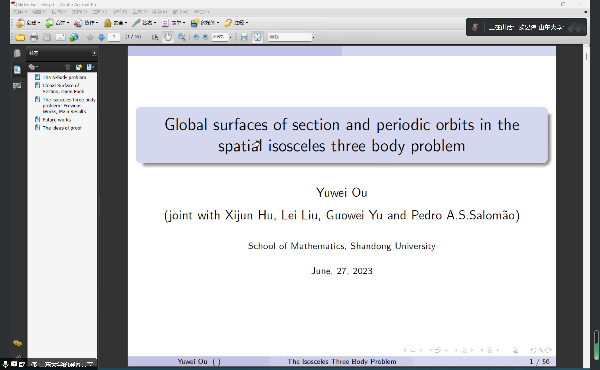Open the page thumbnails panel icon

point(17,53)
